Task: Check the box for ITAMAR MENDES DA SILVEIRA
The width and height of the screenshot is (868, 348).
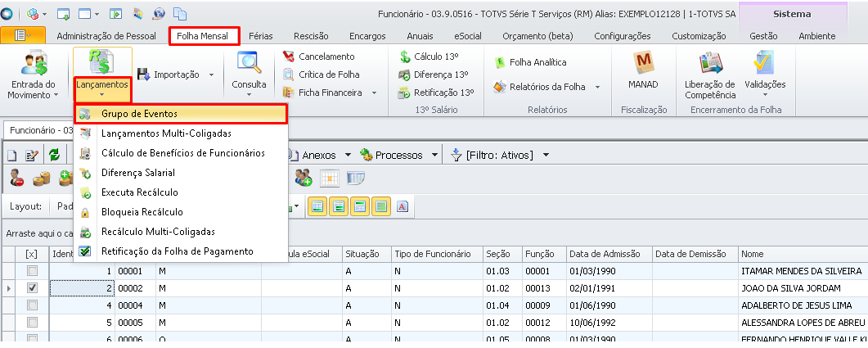Action: (33, 271)
